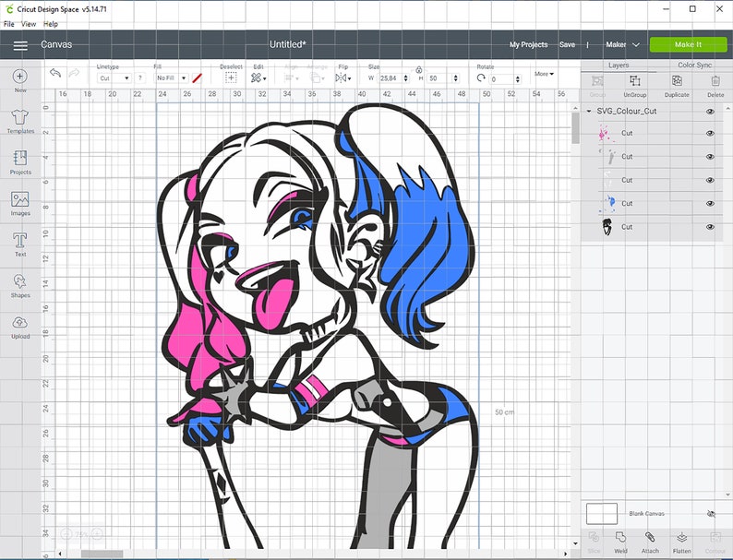The width and height of the screenshot is (733, 560).
Task: Open the Templates t-shirt panel
Action: [x=20, y=117]
